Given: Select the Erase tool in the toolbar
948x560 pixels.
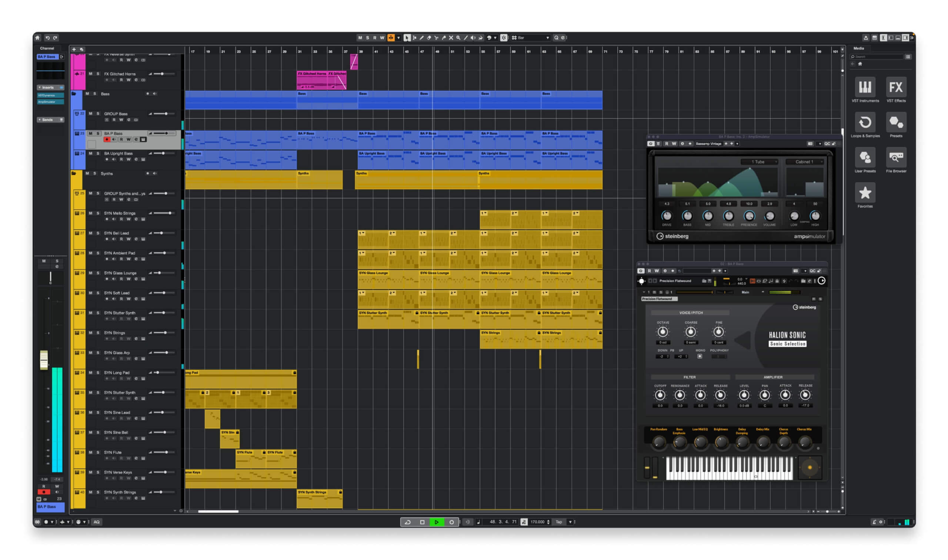Looking at the screenshot, I should click(429, 38).
